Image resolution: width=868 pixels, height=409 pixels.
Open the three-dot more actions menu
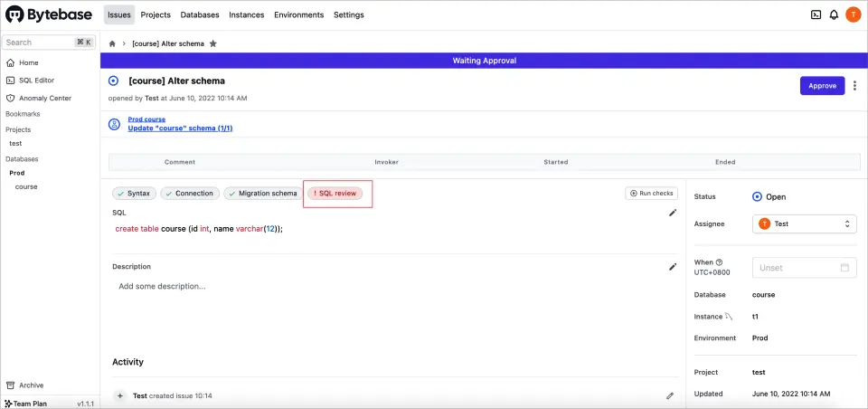pyautogui.click(x=854, y=85)
